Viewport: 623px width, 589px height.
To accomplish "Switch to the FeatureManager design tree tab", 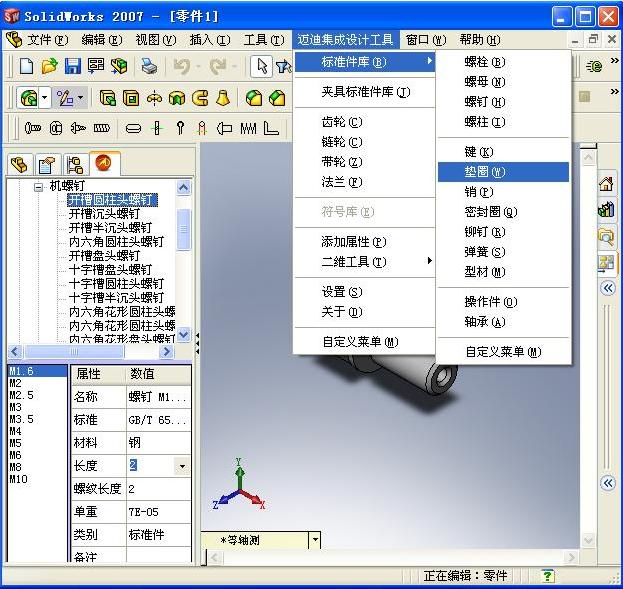I will tap(19, 165).
